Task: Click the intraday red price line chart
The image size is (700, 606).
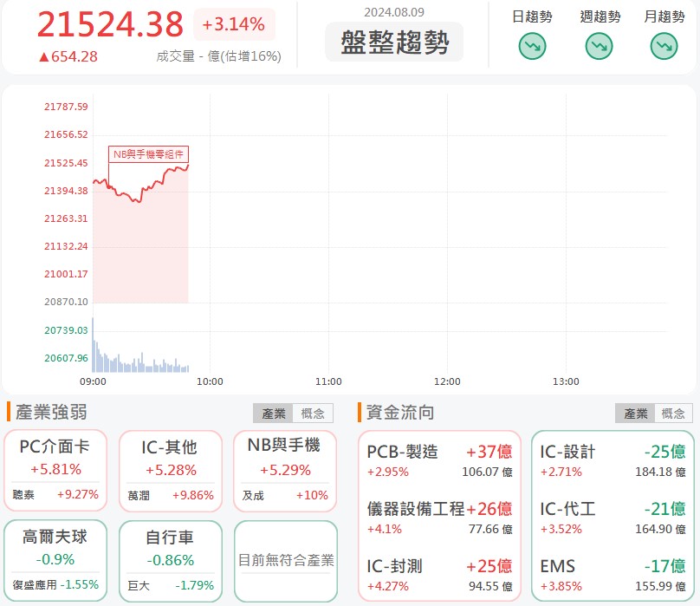Action: (x=140, y=186)
